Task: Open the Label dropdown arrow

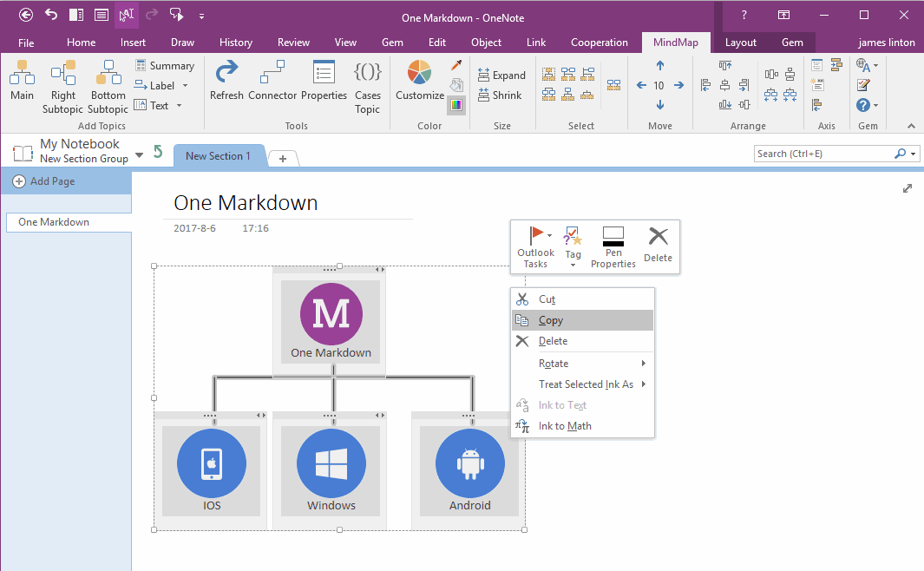Action: 185,85
